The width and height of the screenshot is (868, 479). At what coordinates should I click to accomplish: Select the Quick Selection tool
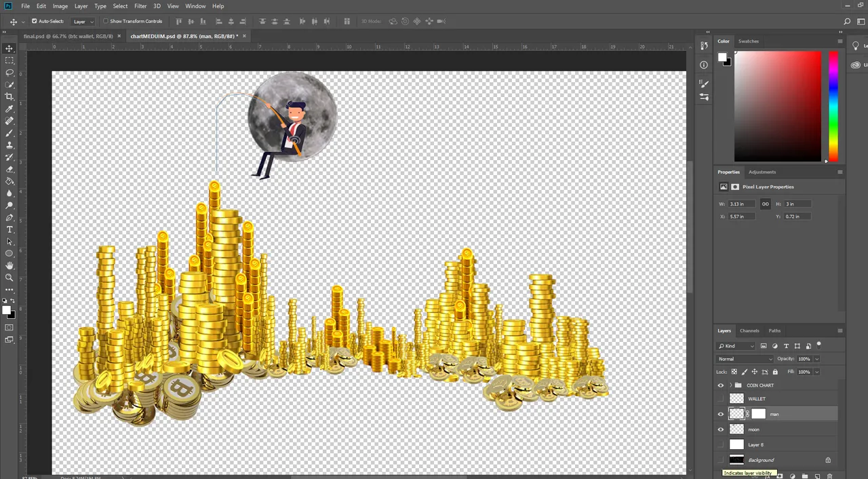pos(9,85)
